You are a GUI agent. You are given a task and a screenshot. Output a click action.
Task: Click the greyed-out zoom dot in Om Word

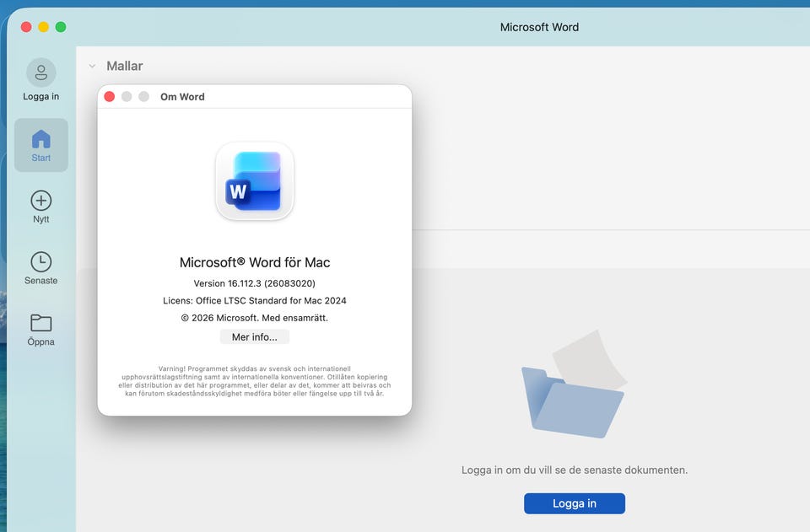tap(144, 96)
